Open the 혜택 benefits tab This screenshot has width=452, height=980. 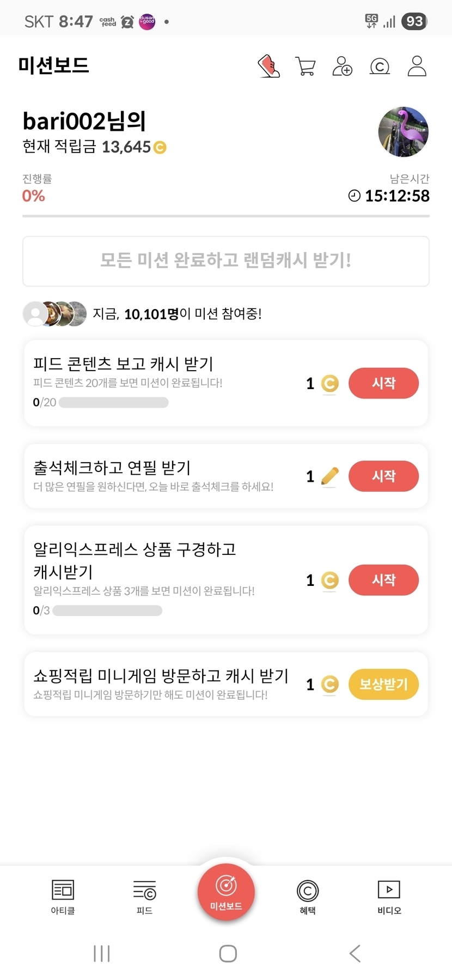pyautogui.click(x=308, y=897)
